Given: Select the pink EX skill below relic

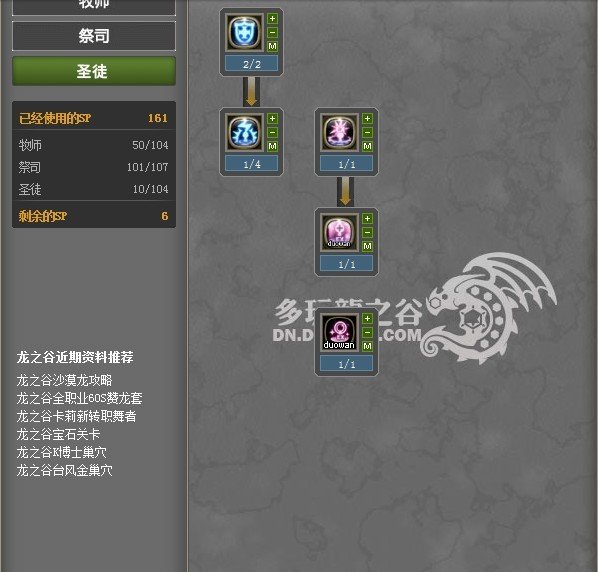Looking at the screenshot, I should coord(339,232).
